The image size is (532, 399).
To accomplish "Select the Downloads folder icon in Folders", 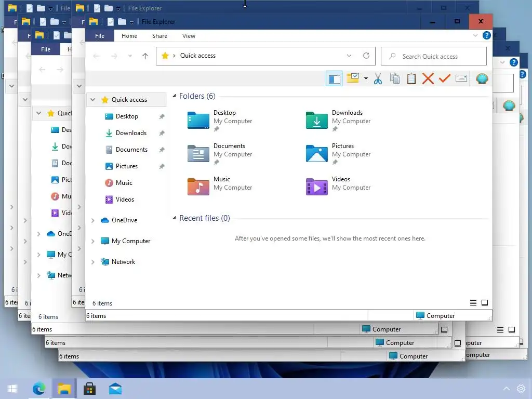I will click(x=316, y=121).
